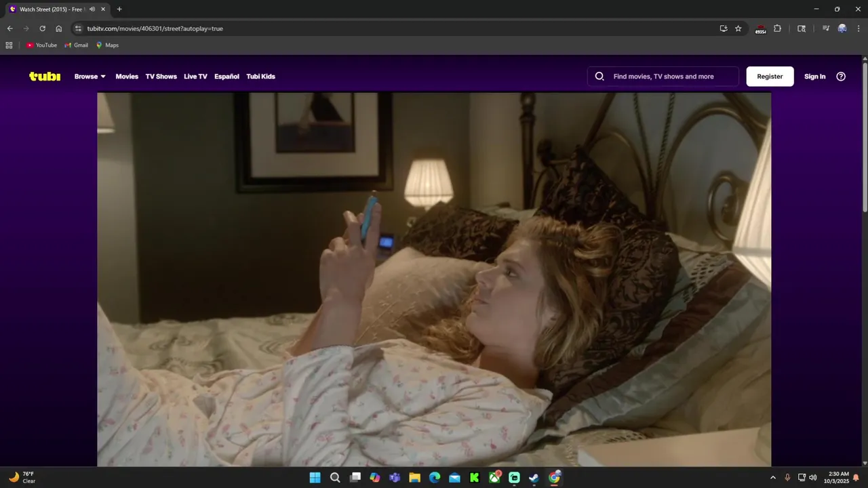Open the Windows Start menu
This screenshot has height=488, width=868.
(x=315, y=478)
